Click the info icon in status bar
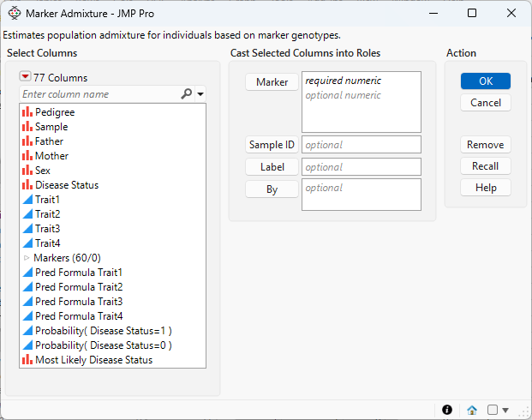532x420 pixels. pyautogui.click(x=447, y=410)
